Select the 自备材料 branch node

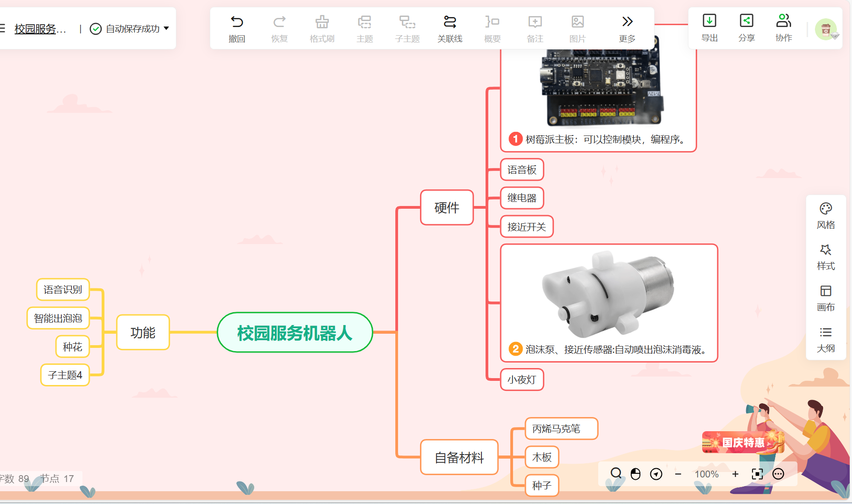click(459, 457)
